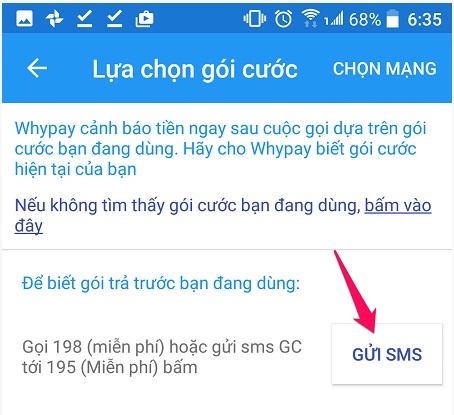Open the CHỌN MẠNG menu
Viewport: 454px width, 415px height.
click(x=385, y=69)
